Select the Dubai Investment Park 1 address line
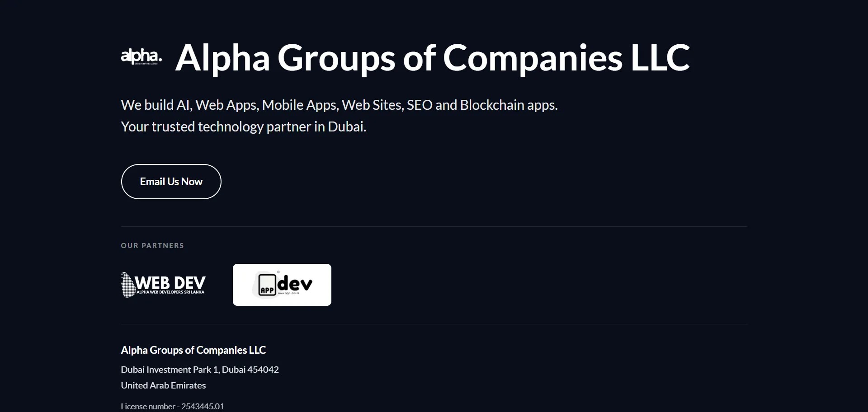This screenshot has width=868, height=412. coord(199,369)
